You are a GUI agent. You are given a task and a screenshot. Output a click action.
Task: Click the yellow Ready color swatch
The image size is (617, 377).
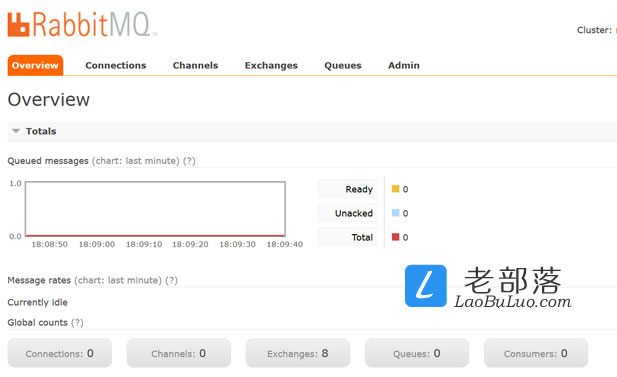395,189
